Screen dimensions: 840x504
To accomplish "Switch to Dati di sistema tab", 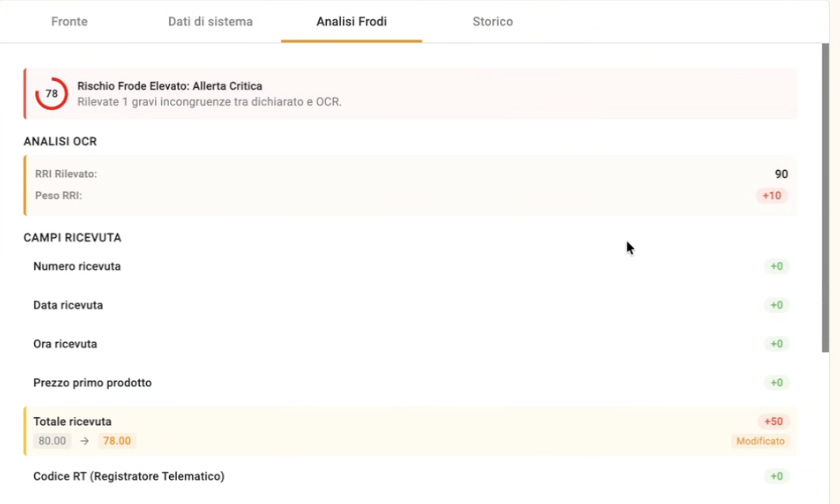I will 210,22.
